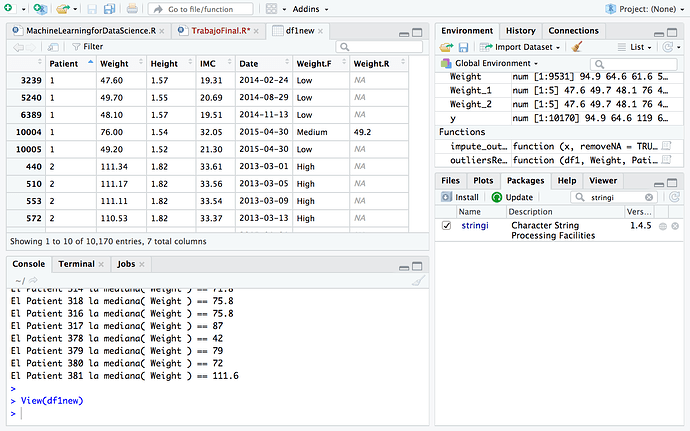Click the Filter button in data viewer
Screen dimensions: 690x431
(x=88, y=47)
